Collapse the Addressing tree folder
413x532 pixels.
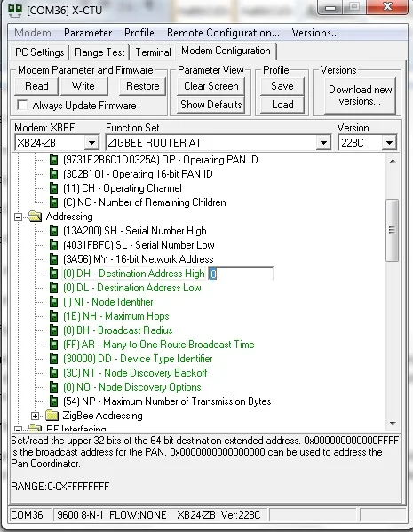point(19,217)
